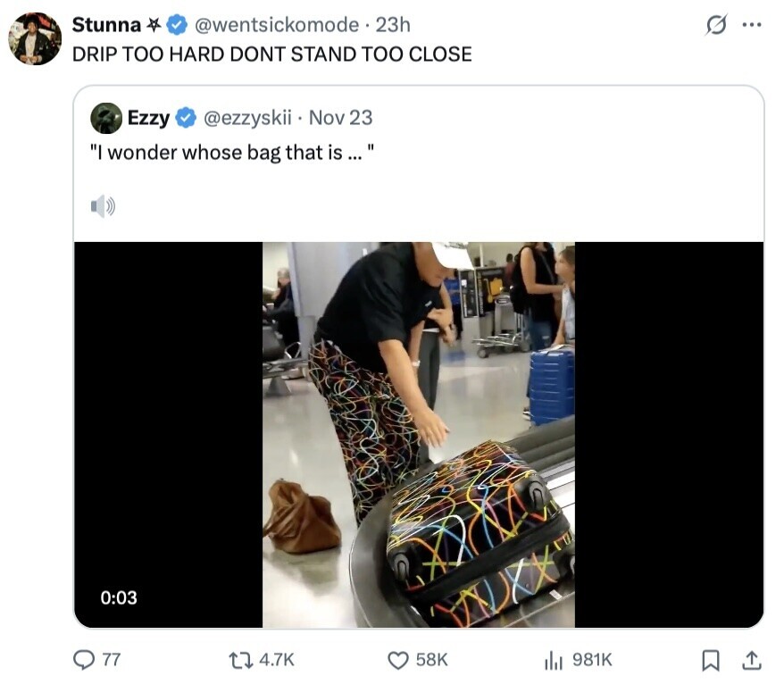Viewport: 784px width, 684px height.
Task: Click the Stunna display name
Action: coord(105,25)
